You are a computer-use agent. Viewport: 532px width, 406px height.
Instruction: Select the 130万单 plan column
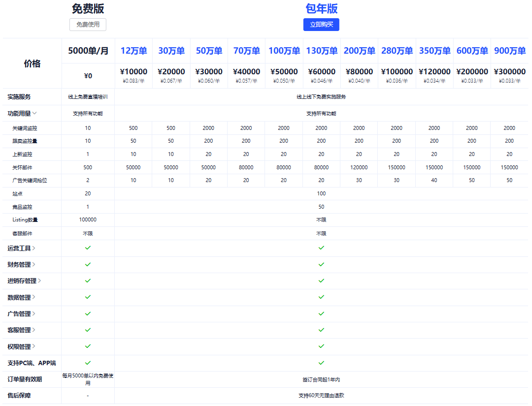coord(322,51)
